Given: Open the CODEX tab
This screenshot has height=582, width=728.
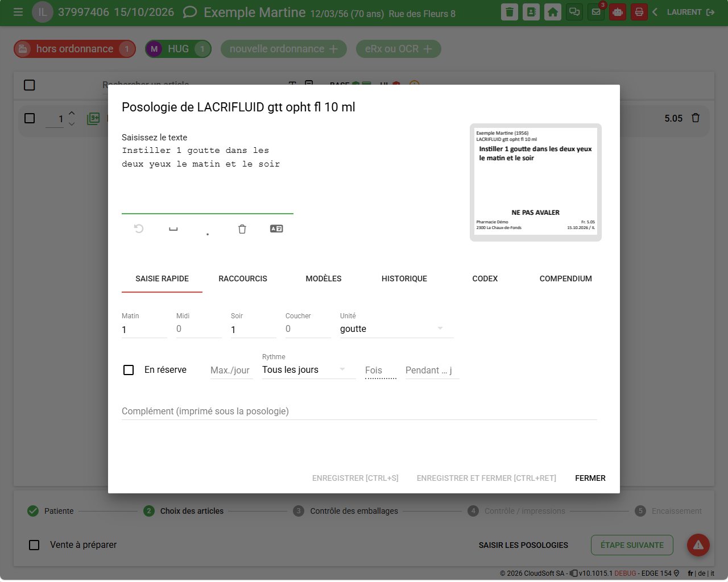Looking at the screenshot, I should pos(485,278).
